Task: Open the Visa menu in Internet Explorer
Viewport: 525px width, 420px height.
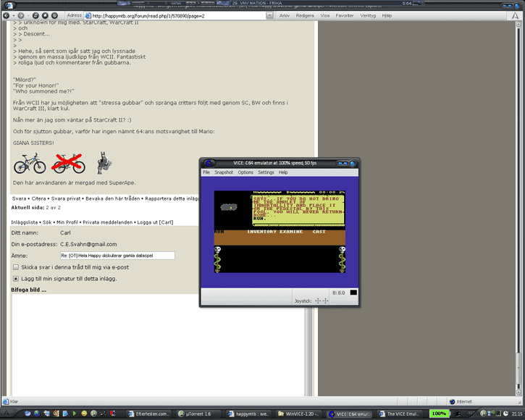Action: 325,15
